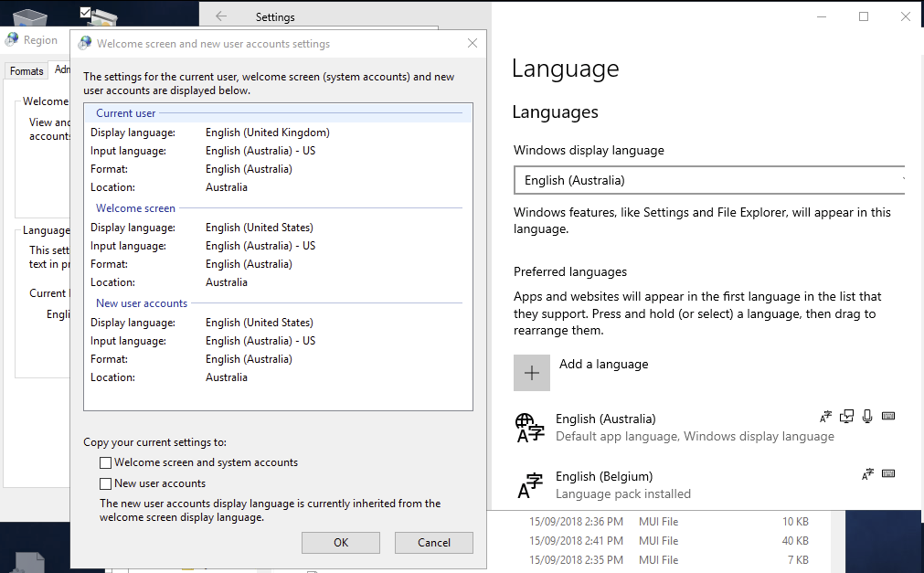Switch to the Formats tab in Region

pyautogui.click(x=27, y=70)
